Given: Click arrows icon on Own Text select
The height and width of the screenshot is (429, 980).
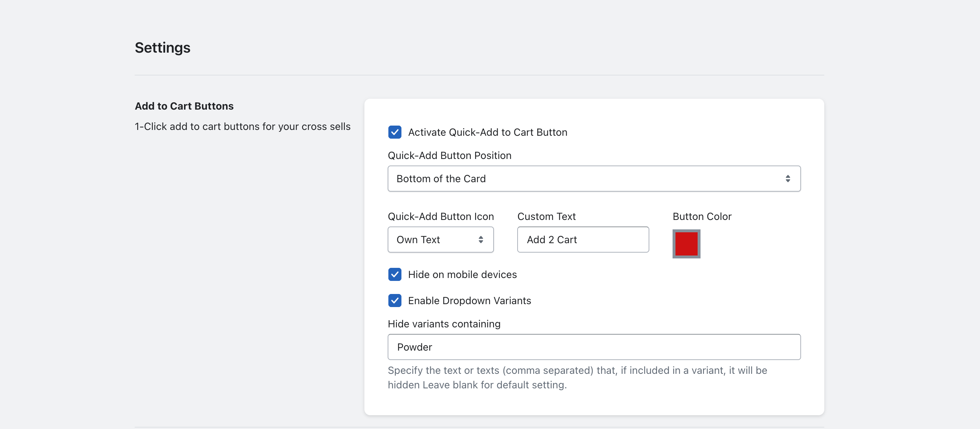Looking at the screenshot, I should click(x=481, y=240).
